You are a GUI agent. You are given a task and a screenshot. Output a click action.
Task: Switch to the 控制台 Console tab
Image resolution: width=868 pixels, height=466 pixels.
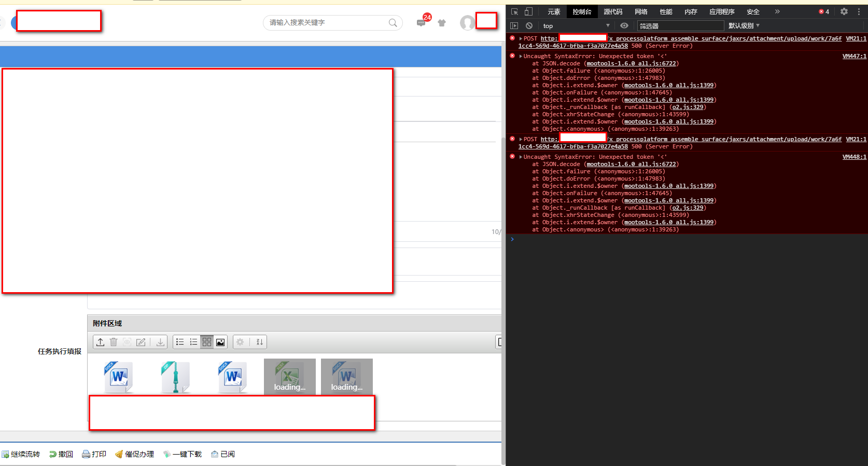pyautogui.click(x=582, y=11)
